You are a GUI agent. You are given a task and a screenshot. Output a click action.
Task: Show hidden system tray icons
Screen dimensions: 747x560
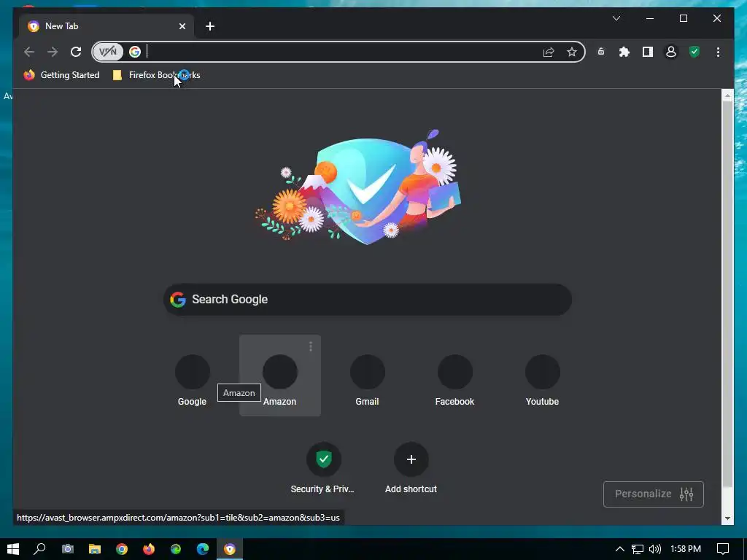pyautogui.click(x=620, y=549)
